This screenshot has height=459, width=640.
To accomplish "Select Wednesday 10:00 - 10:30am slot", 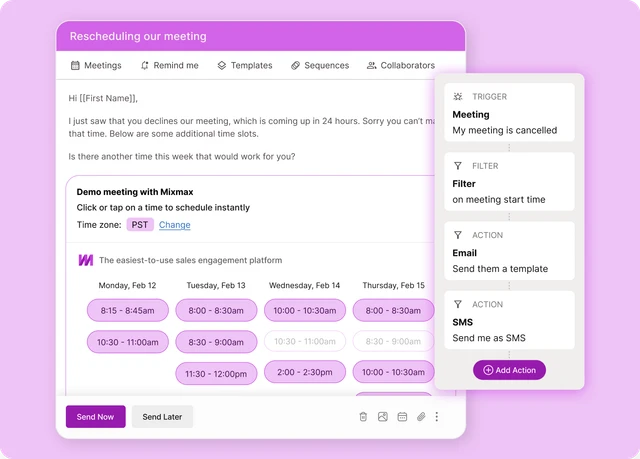I will coord(305,310).
